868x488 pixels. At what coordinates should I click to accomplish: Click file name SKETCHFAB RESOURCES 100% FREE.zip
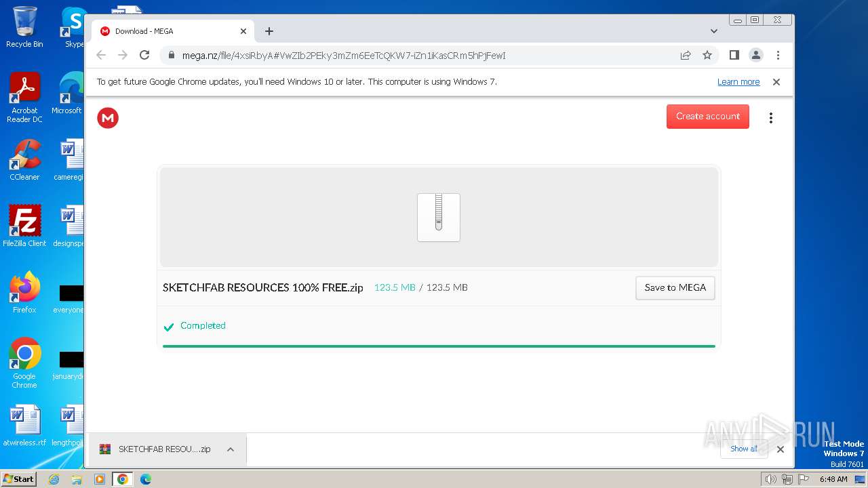point(263,287)
